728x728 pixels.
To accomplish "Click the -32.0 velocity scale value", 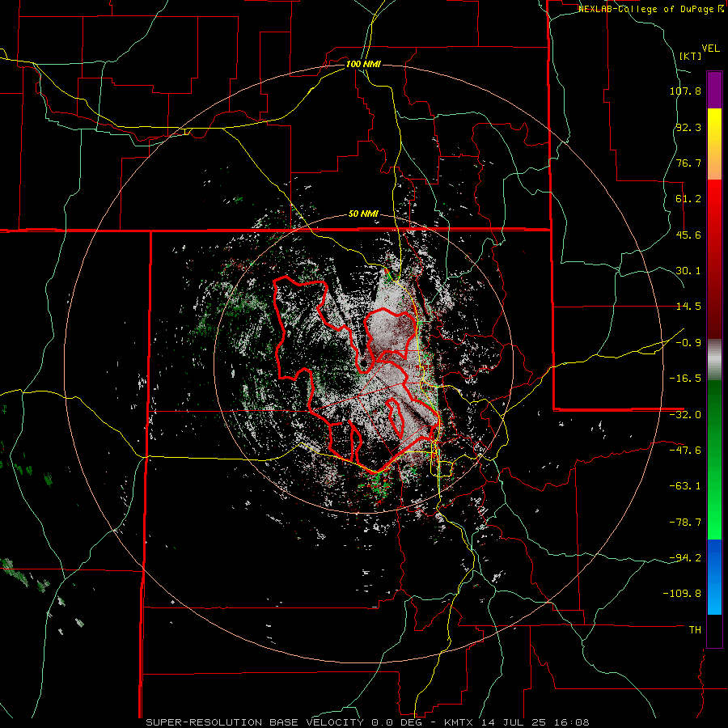I will [685, 415].
